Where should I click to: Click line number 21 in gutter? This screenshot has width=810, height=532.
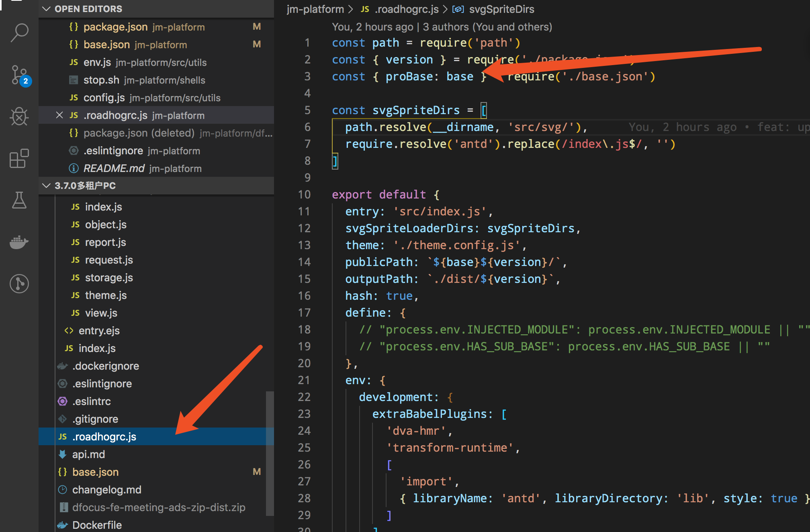pyautogui.click(x=304, y=380)
